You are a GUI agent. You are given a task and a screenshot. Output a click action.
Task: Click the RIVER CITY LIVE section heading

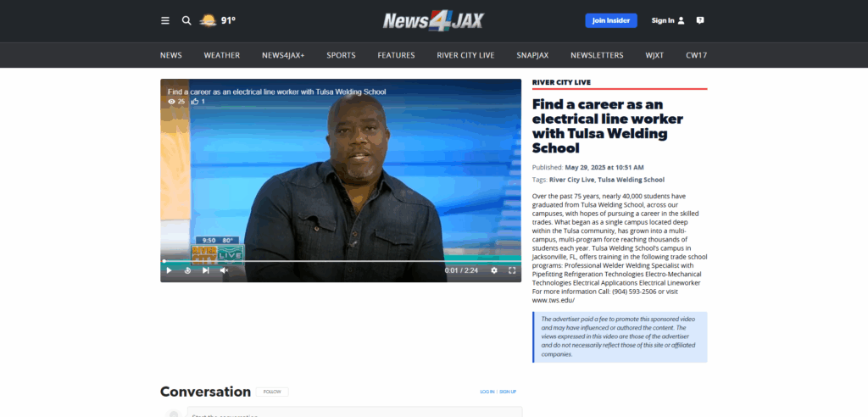[561, 82]
